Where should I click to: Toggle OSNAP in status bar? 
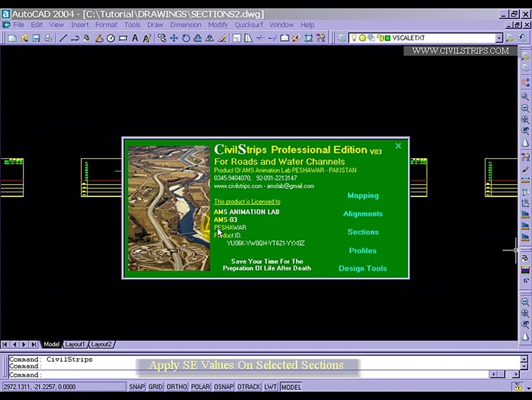(x=224, y=387)
